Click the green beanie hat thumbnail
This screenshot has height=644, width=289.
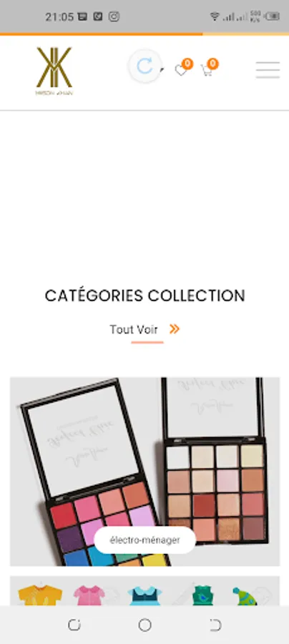click(x=245, y=596)
